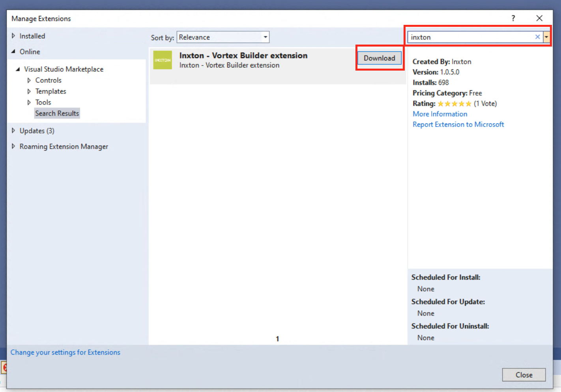Click the Scheduled For Uninstall heading
The height and width of the screenshot is (392, 561).
pos(450,326)
